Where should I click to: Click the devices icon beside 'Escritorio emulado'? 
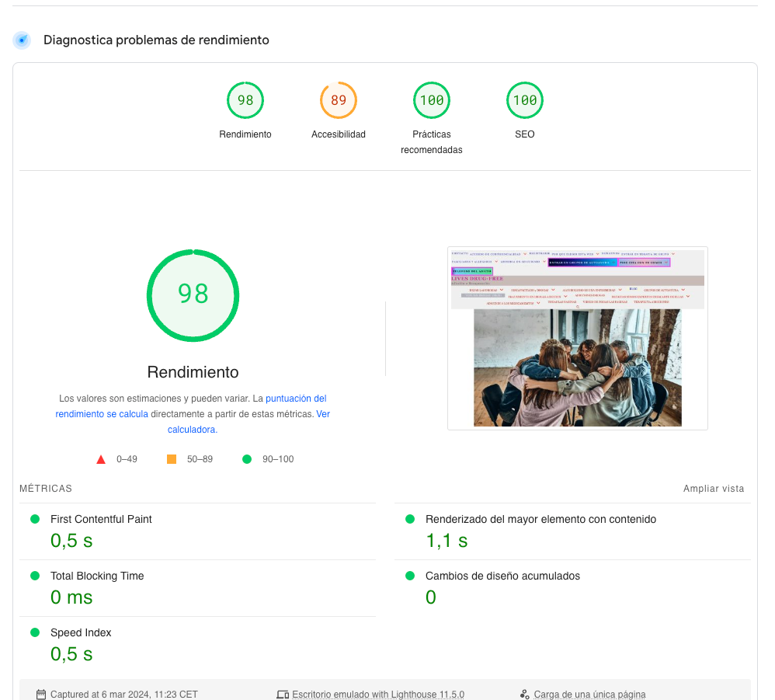(x=283, y=695)
